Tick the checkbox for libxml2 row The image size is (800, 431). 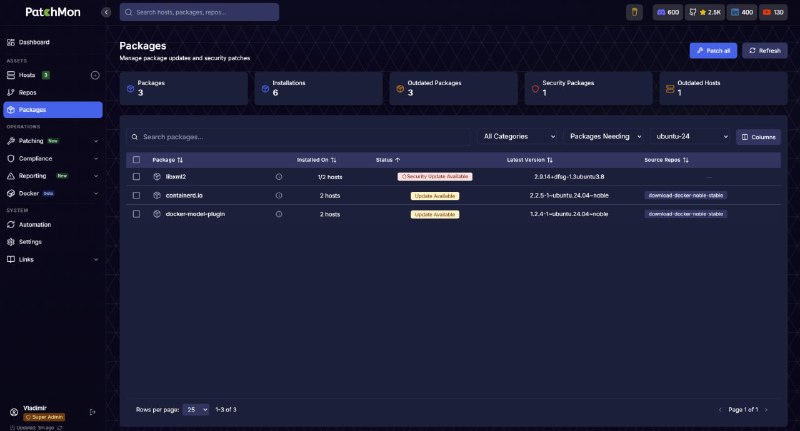pyautogui.click(x=136, y=176)
